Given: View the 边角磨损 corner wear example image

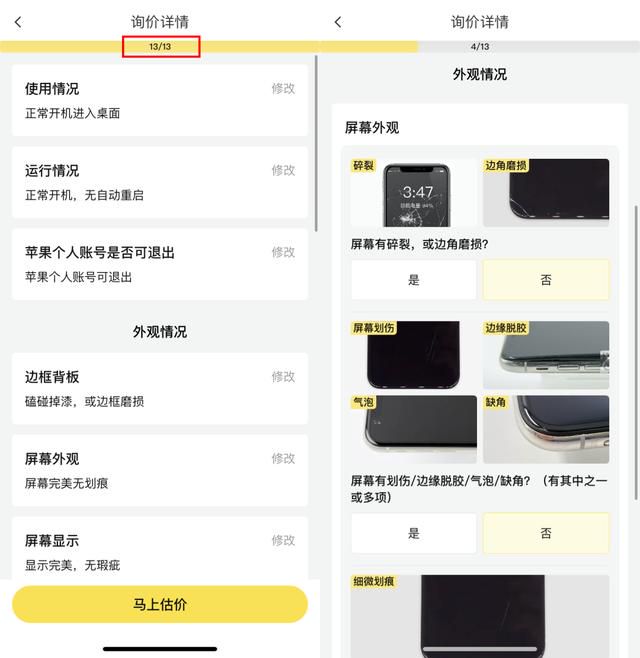Looking at the screenshot, I should [x=546, y=193].
